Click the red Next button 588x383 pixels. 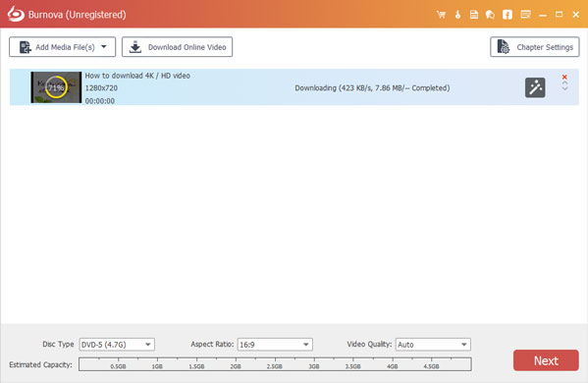click(x=546, y=360)
